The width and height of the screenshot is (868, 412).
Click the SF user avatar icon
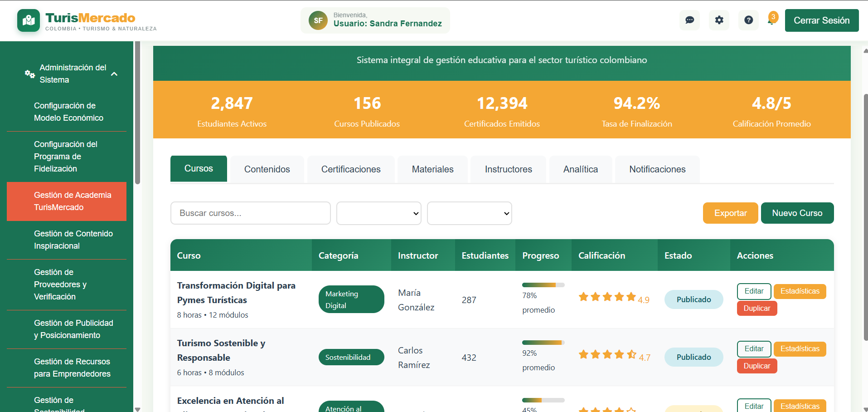click(318, 20)
